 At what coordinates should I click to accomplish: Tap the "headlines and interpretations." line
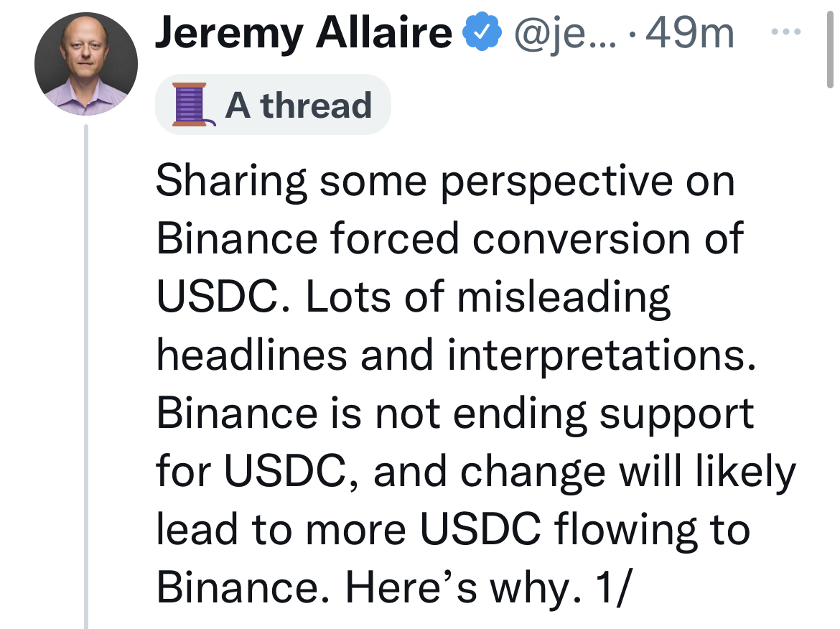click(457, 355)
